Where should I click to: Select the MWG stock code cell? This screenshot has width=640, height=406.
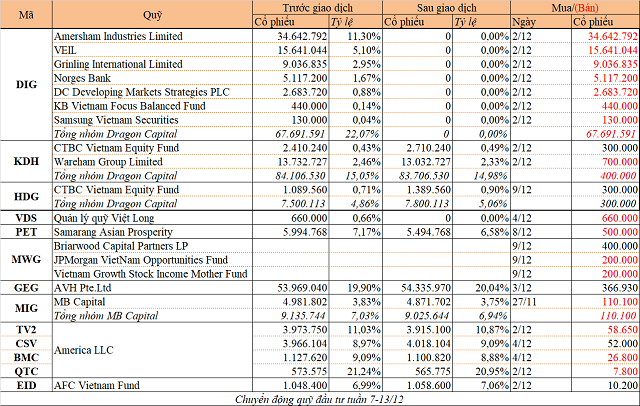click(x=26, y=259)
